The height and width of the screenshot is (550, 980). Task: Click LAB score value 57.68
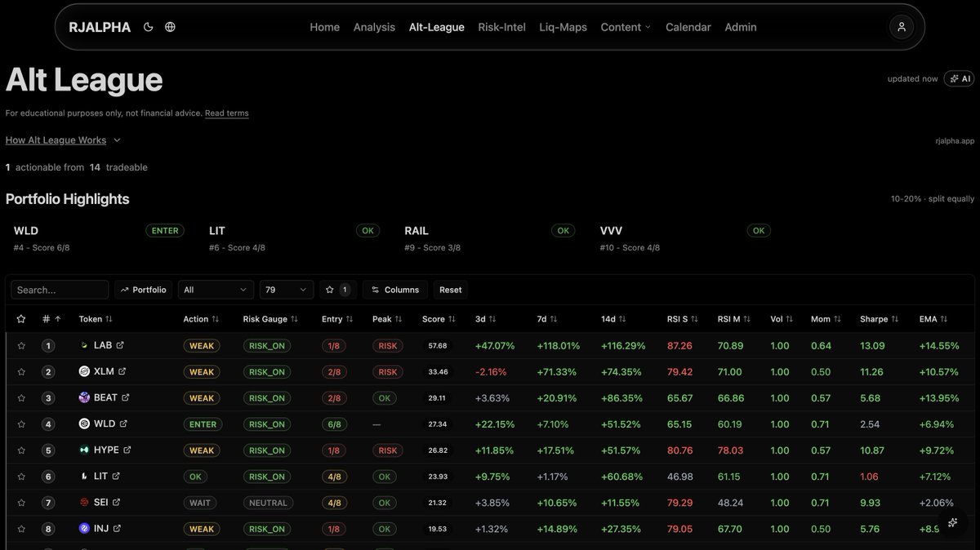[437, 346]
